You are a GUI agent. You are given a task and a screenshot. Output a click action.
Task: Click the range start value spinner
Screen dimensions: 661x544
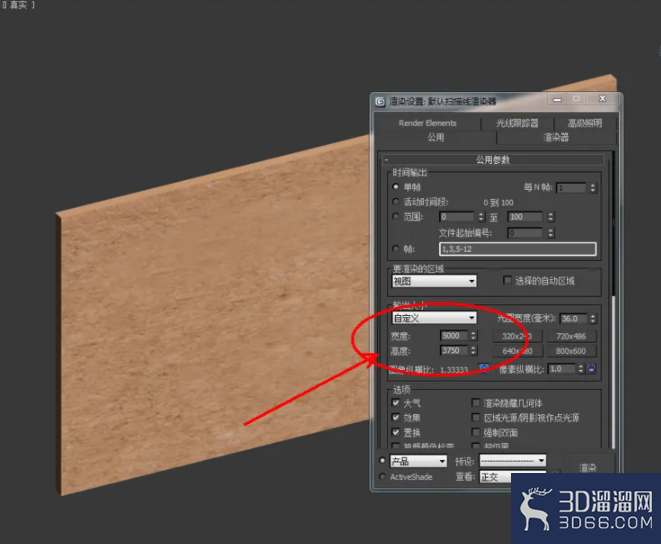tap(481, 217)
